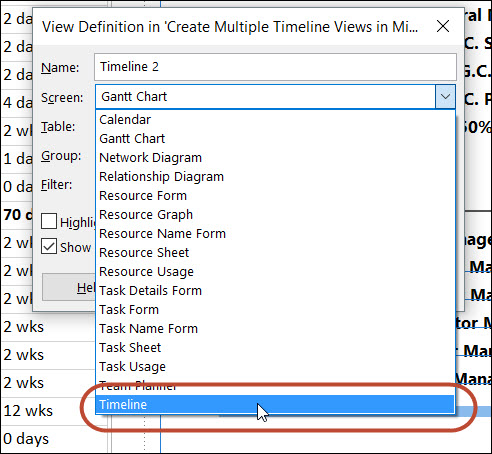This screenshot has width=492, height=454.
Task: Choose Relationship Diagram entry
Action: pyautogui.click(x=275, y=177)
